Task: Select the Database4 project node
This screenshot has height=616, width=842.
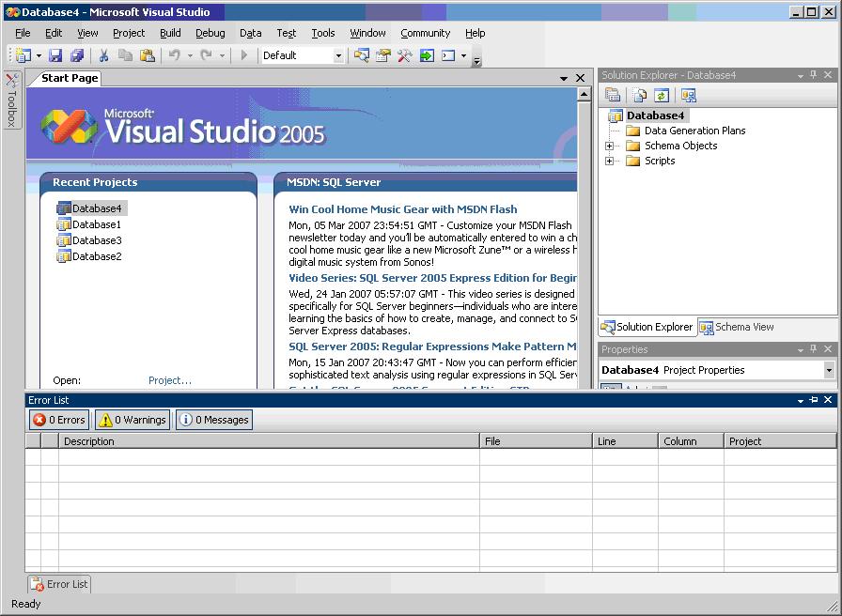Action: point(655,115)
